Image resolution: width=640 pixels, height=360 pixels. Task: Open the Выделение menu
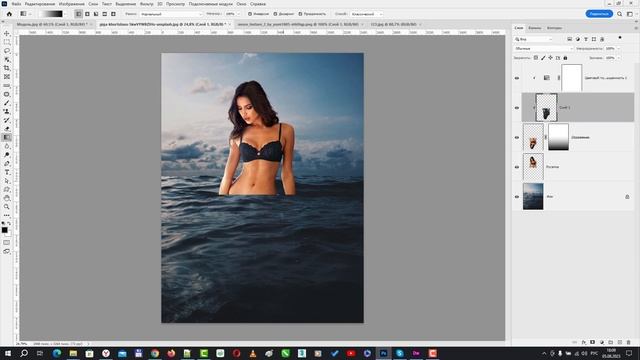coord(125,4)
